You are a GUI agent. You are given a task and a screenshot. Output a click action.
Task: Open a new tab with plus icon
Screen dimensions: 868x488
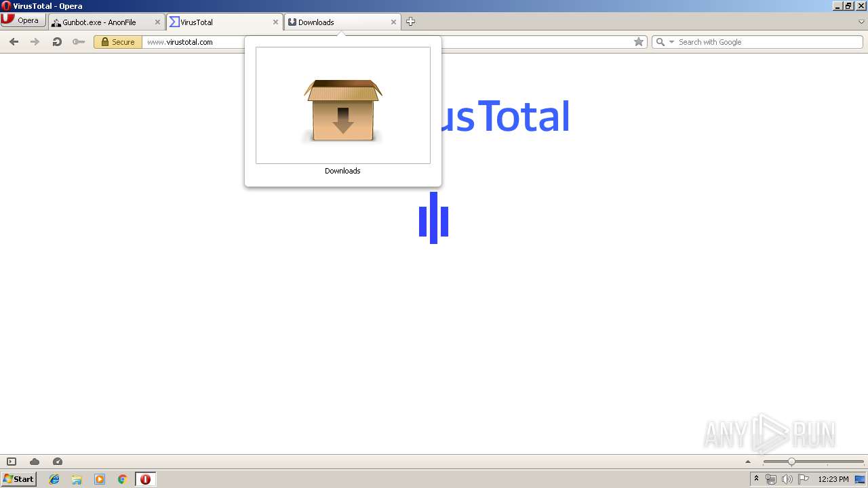[410, 22]
